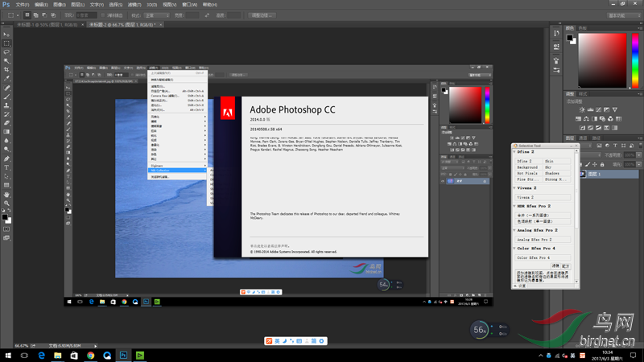This screenshot has width=644, height=362.
Task: Collapse the Dfine 2 section in Selective Tool
Action: pyautogui.click(x=515, y=151)
